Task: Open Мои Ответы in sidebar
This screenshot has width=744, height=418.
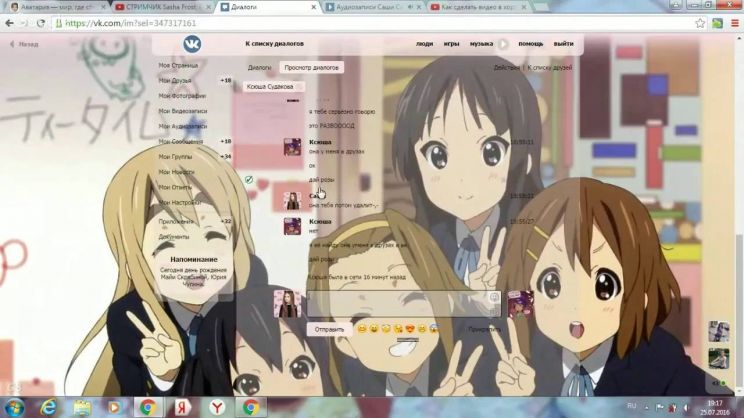Action: [x=175, y=187]
